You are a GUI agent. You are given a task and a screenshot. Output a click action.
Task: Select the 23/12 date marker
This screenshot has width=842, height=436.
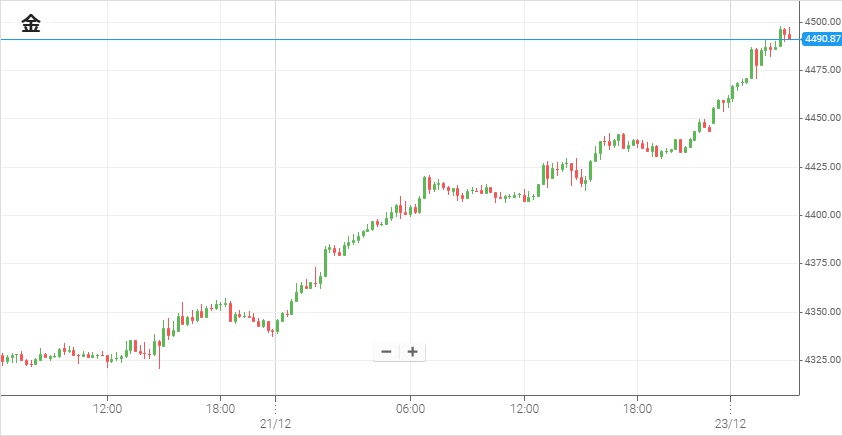(731, 424)
